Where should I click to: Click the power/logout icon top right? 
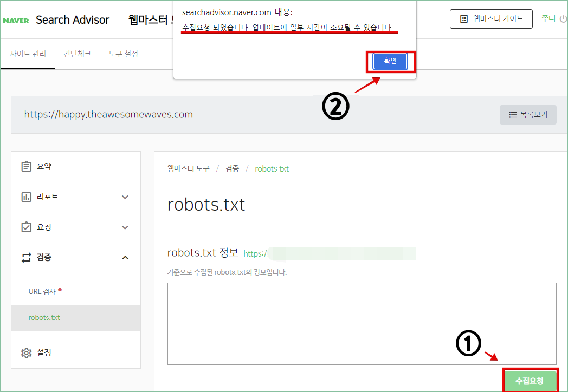564,18
